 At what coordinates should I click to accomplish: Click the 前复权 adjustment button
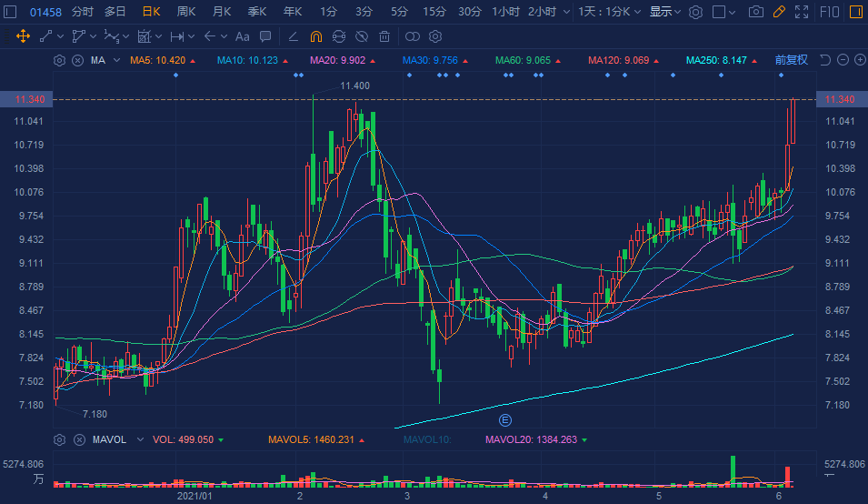(791, 60)
